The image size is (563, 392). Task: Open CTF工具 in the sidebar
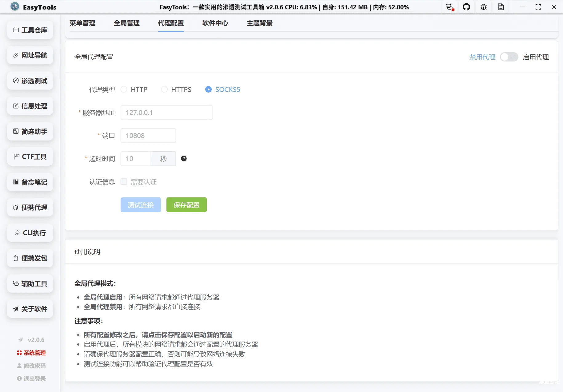tap(30, 156)
